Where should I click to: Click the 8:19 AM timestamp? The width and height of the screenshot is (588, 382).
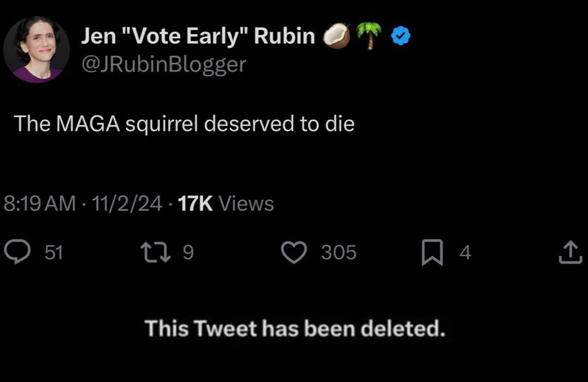pos(39,204)
